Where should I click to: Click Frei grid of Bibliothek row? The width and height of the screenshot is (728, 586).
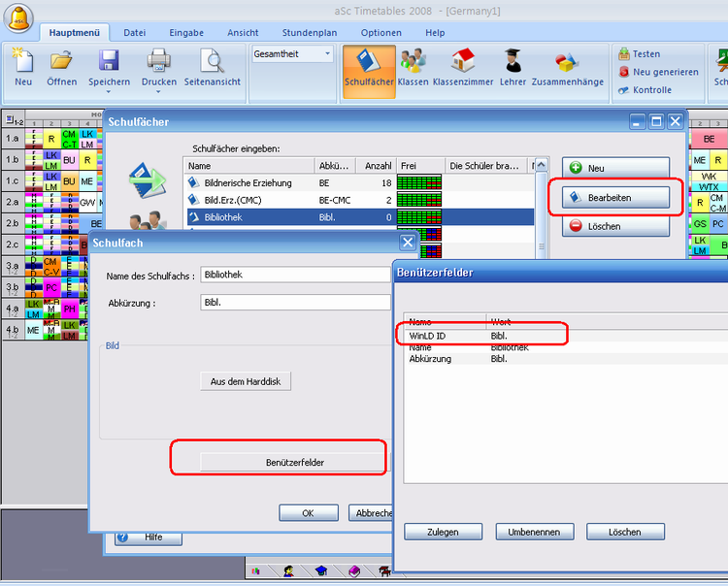419,217
